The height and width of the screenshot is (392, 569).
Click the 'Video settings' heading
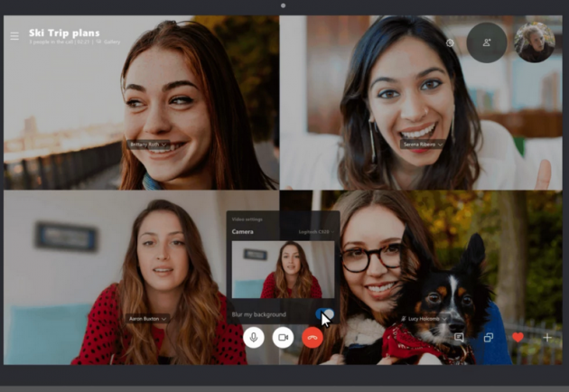tap(247, 219)
